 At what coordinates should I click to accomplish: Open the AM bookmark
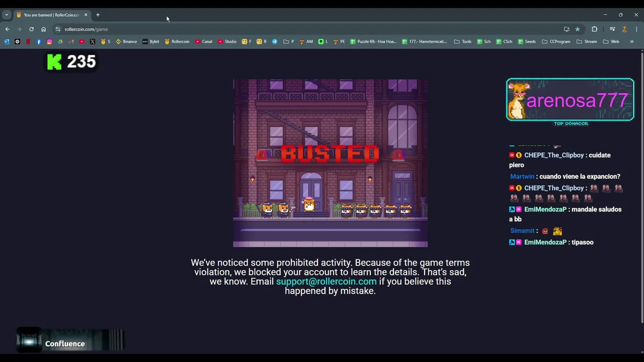click(306, 42)
